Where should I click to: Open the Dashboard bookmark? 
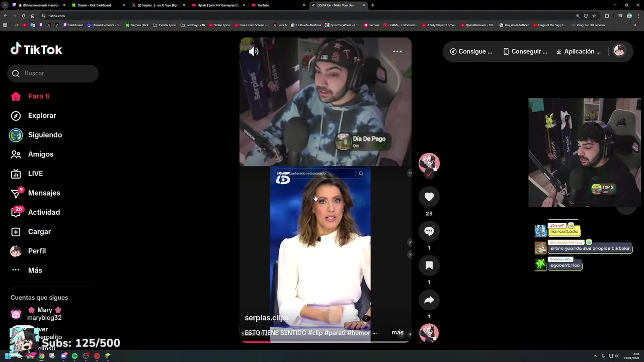pos(73,25)
